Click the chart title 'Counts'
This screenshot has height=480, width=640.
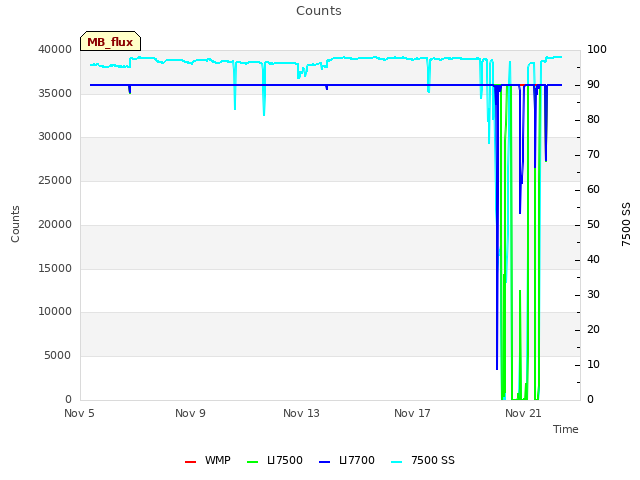[319, 11]
